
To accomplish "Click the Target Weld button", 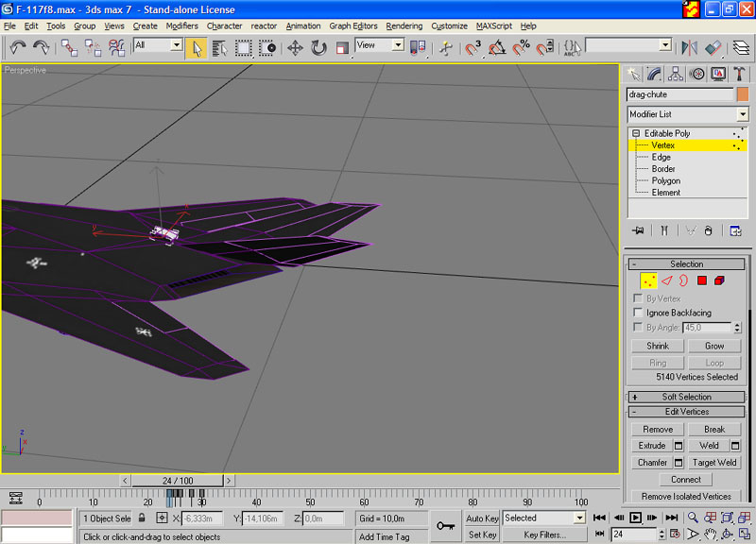I will pos(714,463).
